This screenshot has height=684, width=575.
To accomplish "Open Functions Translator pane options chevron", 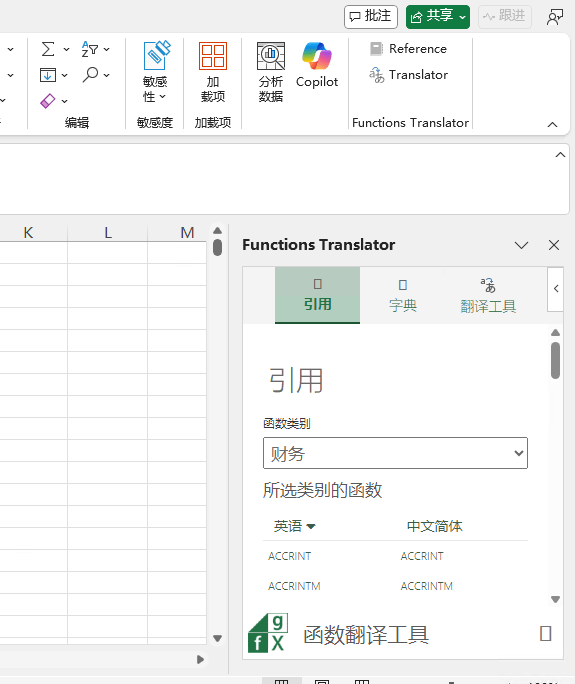I will (521, 245).
